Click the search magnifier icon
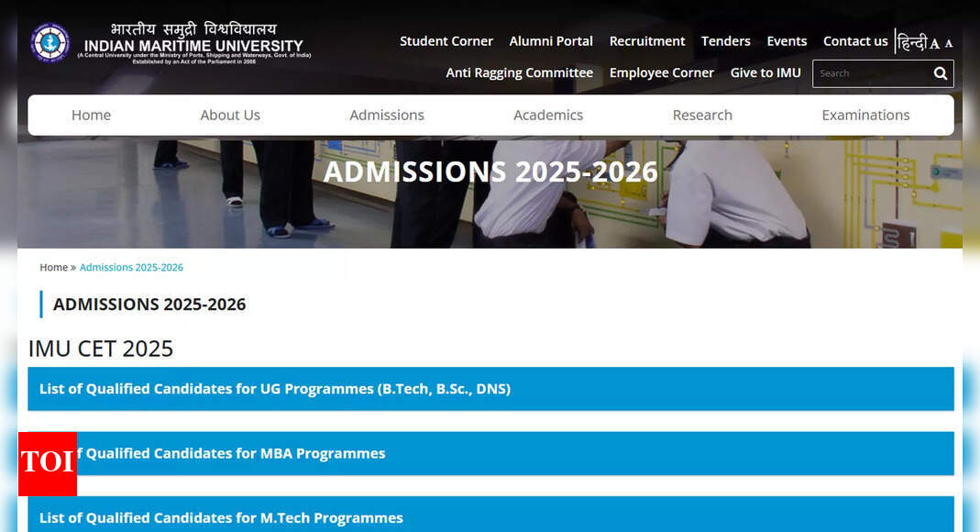 pyautogui.click(x=940, y=73)
